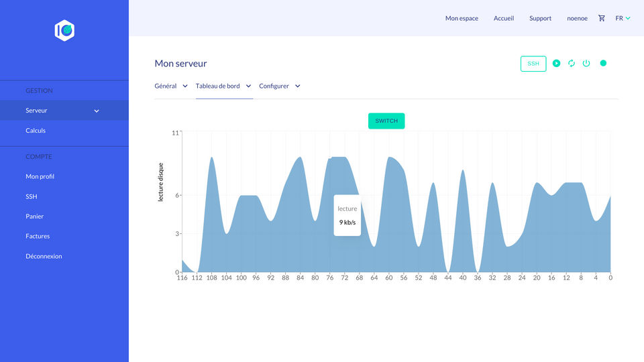Click the "lecture disque" axis label
Viewport: 644px width, 362px height.
coord(160,182)
